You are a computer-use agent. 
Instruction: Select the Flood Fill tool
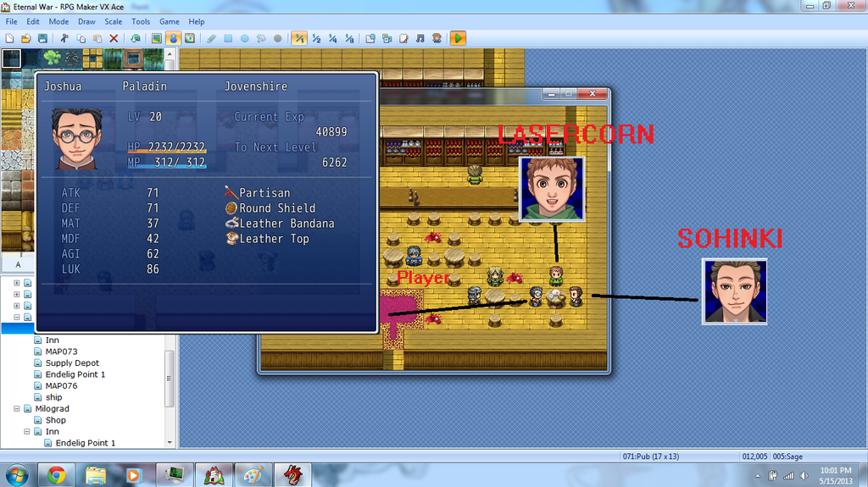[261, 38]
